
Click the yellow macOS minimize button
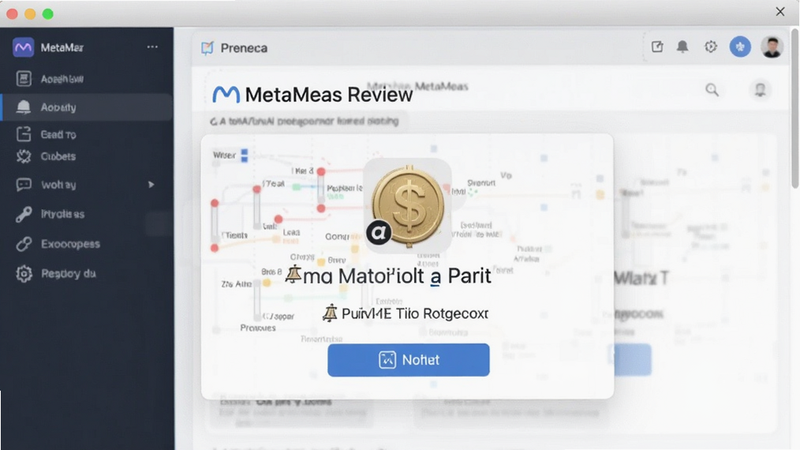pyautogui.click(x=30, y=14)
